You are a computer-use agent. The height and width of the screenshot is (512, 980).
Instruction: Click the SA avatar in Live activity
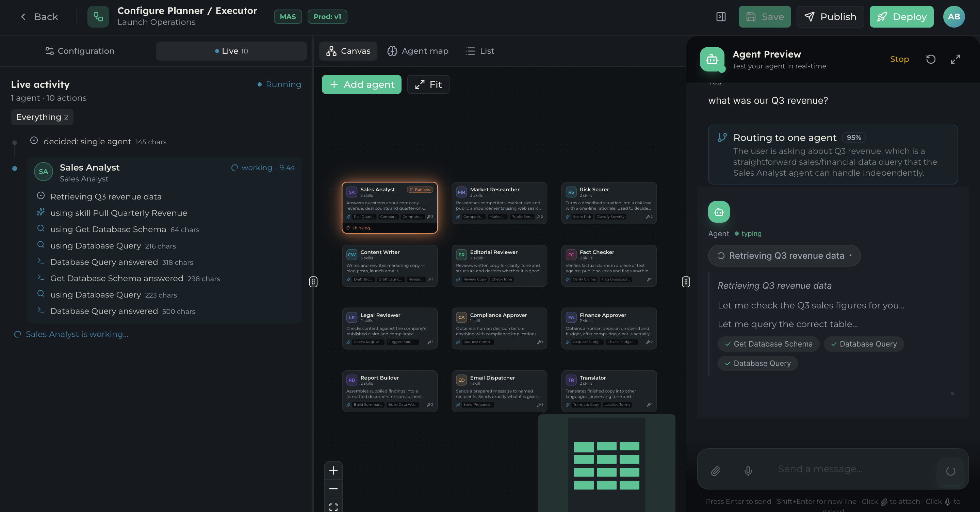coord(43,172)
